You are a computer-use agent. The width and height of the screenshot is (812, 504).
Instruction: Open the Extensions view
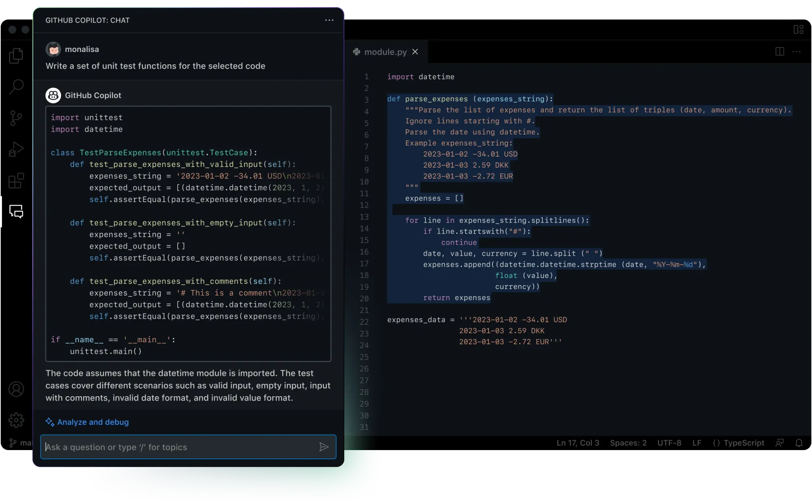(x=16, y=181)
